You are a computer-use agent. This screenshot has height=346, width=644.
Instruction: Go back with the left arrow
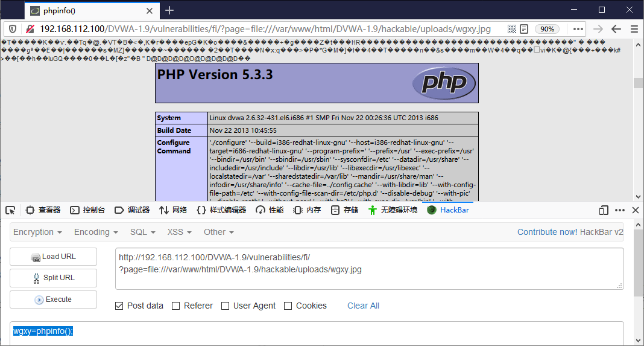point(616,29)
